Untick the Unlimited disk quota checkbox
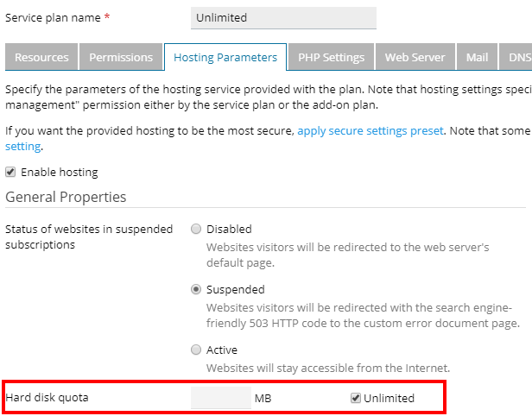The width and height of the screenshot is (532, 416). (355, 398)
